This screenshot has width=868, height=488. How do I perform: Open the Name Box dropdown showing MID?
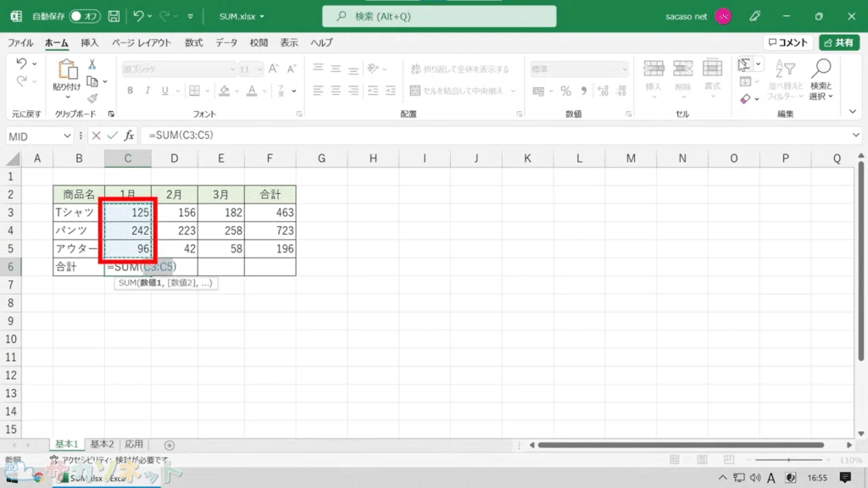pos(67,136)
